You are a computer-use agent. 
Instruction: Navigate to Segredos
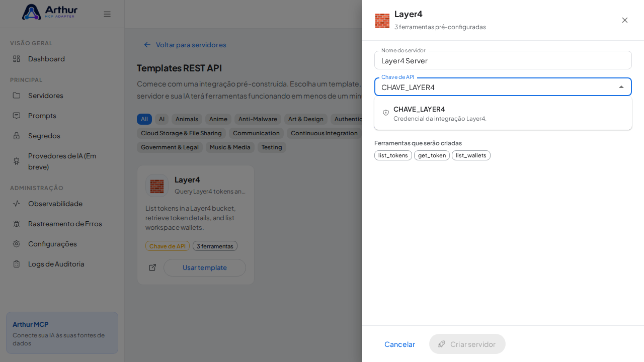[x=62, y=136]
